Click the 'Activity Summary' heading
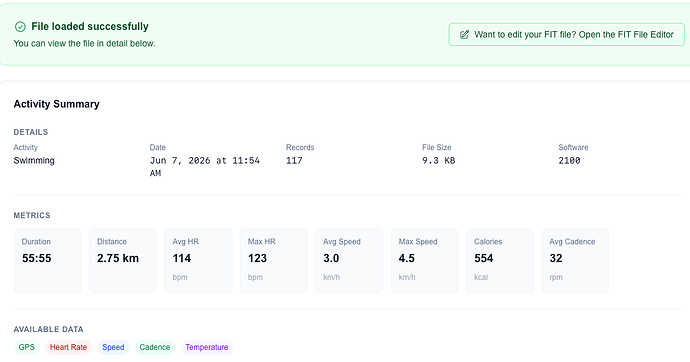The width and height of the screenshot is (690, 362). coord(56,104)
